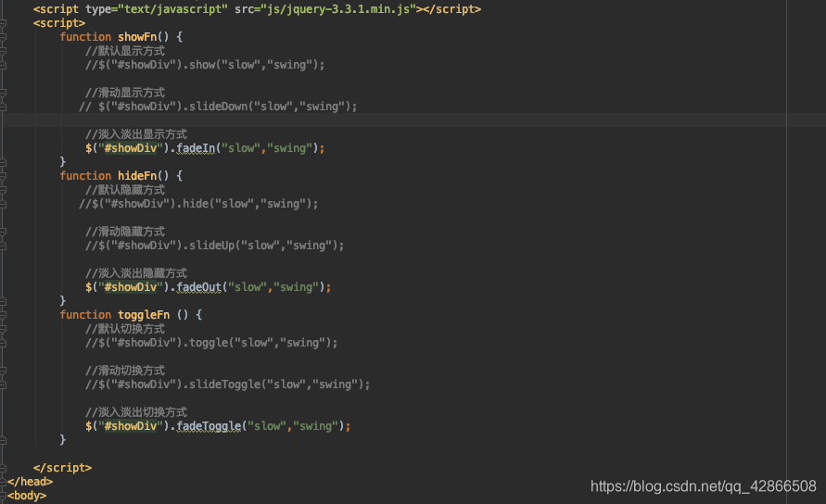Click the fold marker beside the </head> tag
This screenshot has width=826, height=504.
click(x=3, y=482)
